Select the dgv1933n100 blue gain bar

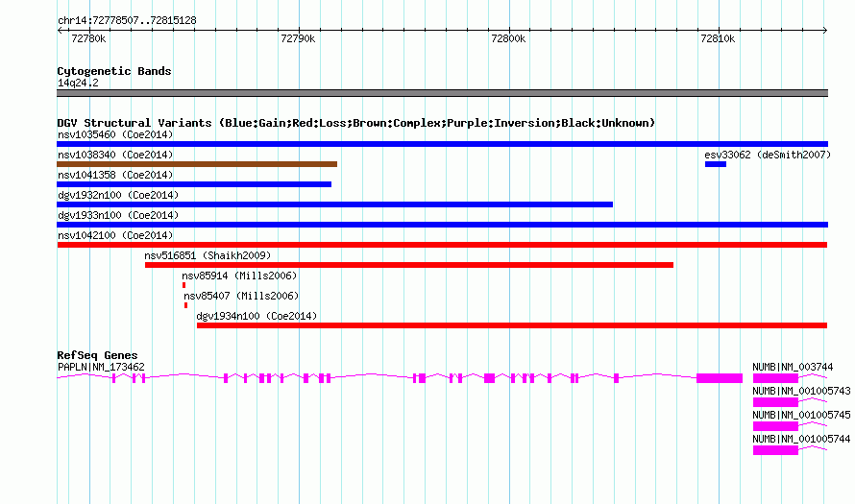(x=442, y=225)
